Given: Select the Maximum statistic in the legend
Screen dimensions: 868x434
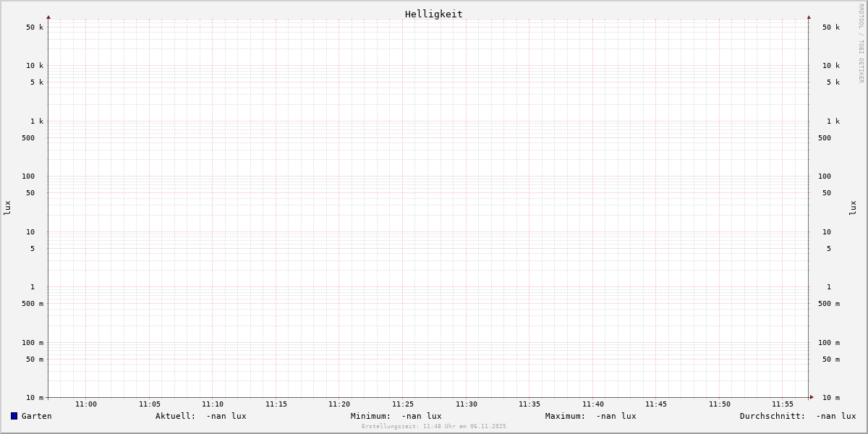Looking at the screenshot, I should (x=590, y=416).
